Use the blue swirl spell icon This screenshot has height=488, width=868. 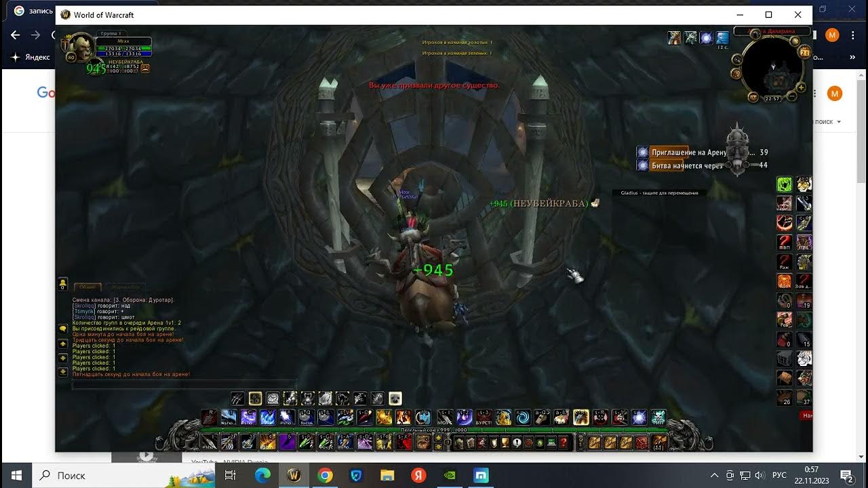click(523, 417)
